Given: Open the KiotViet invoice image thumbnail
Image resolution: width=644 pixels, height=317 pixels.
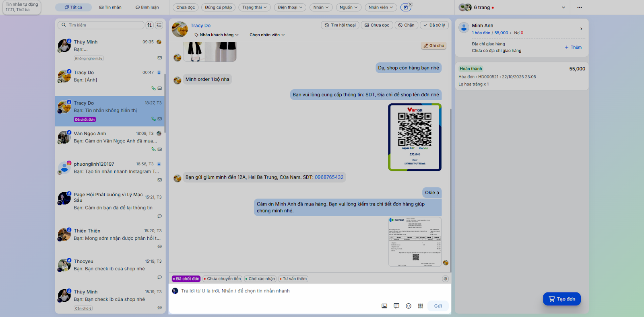Looking at the screenshot, I should point(415,242).
